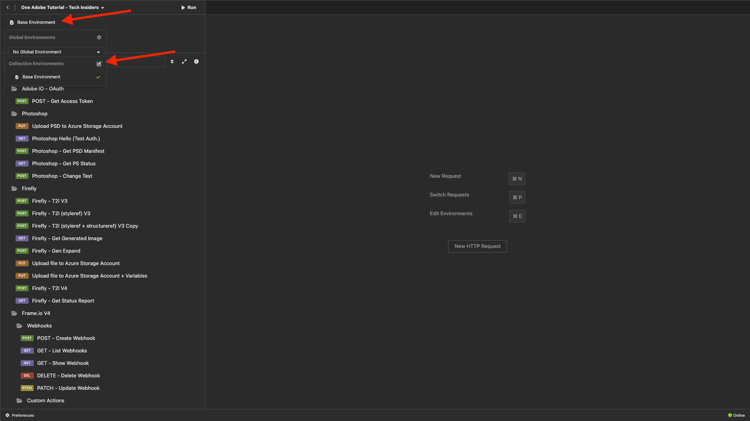Click the Edit Environments shortcut row
The width and height of the screenshot is (750, 421).
pyautogui.click(x=477, y=215)
